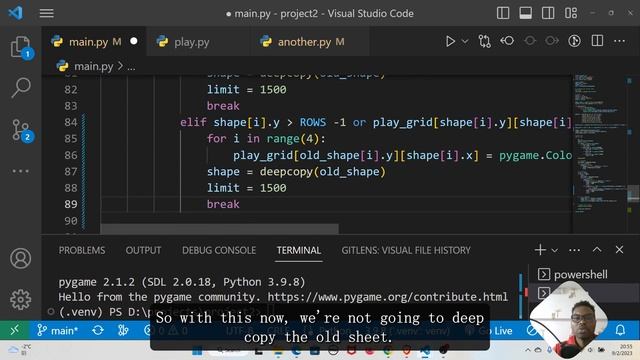The width and height of the screenshot is (640, 360).
Task: Open more editor actions ellipsis
Action: tap(619, 41)
